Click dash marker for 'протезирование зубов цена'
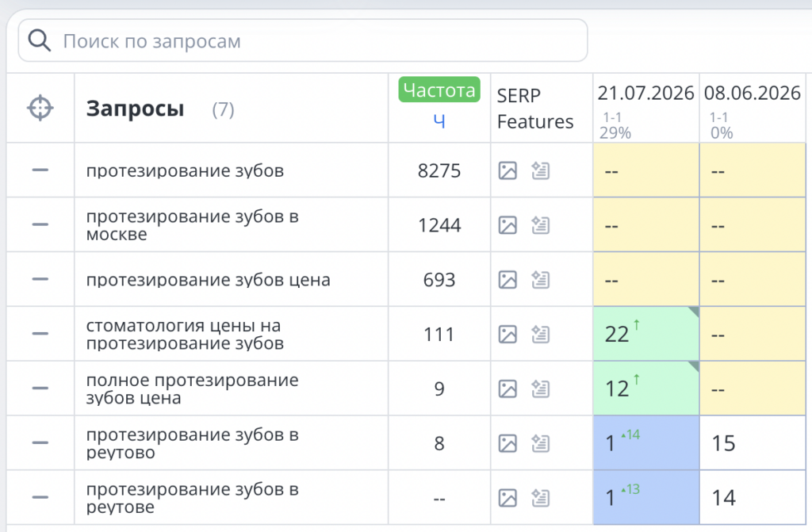Screen dimensions: 812x532 coord(40,279)
